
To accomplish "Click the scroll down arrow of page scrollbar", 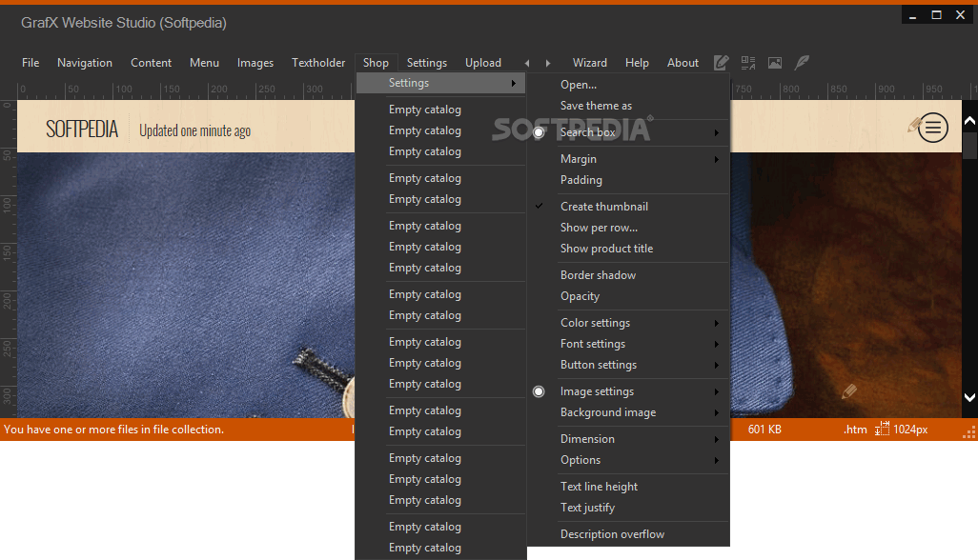I will (969, 397).
